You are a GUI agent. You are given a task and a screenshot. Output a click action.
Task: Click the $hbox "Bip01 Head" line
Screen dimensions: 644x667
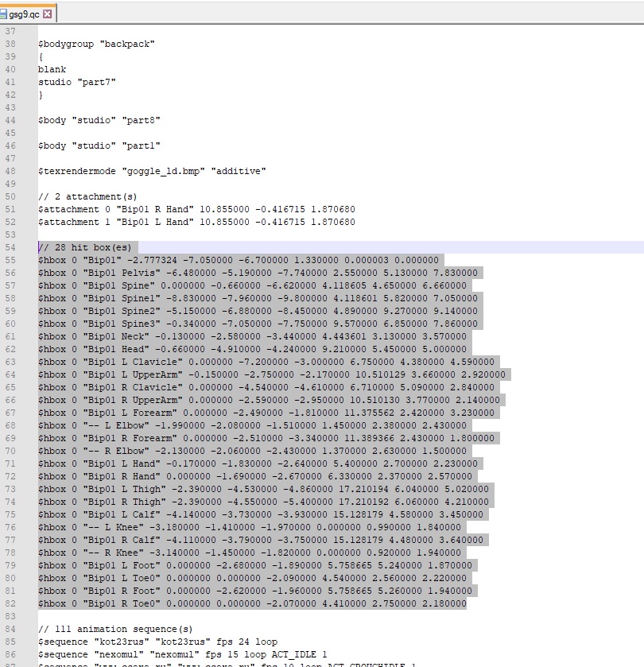[x=253, y=349]
